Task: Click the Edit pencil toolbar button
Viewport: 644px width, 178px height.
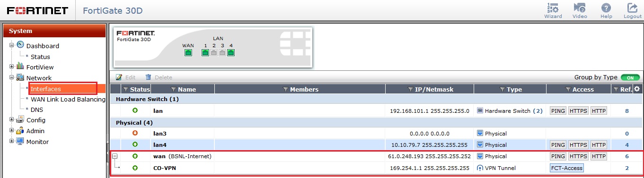Action: tap(126, 77)
